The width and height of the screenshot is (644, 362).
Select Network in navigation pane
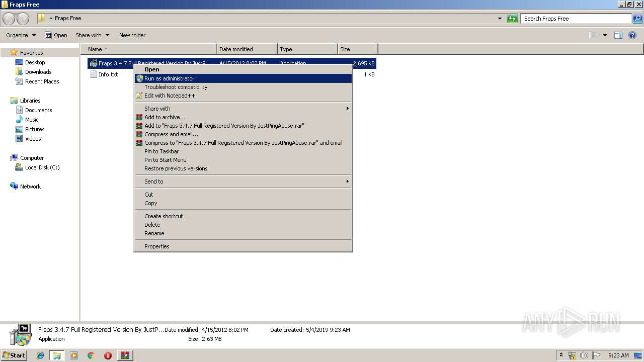pos(30,187)
